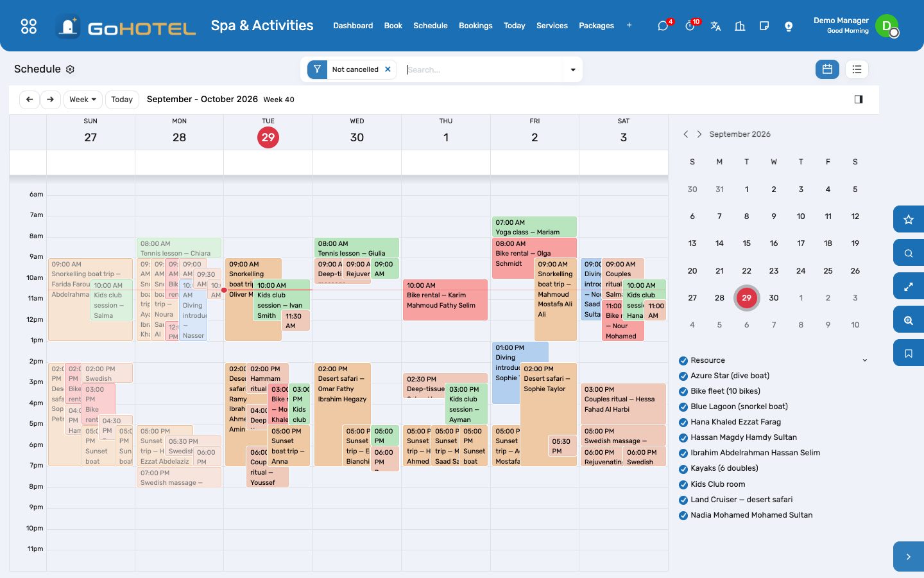The height and width of the screenshot is (578, 924).
Task: Click the bookmark side button
Action: tap(909, 353)
